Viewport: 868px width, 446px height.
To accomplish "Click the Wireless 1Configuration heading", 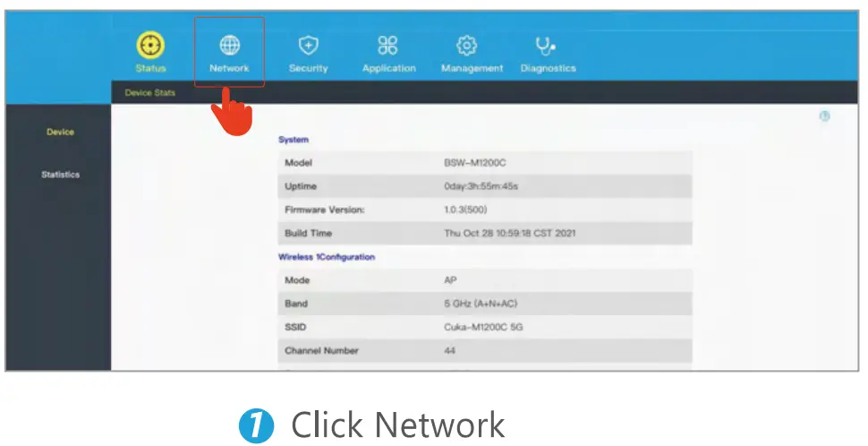I will coord(327,257).
